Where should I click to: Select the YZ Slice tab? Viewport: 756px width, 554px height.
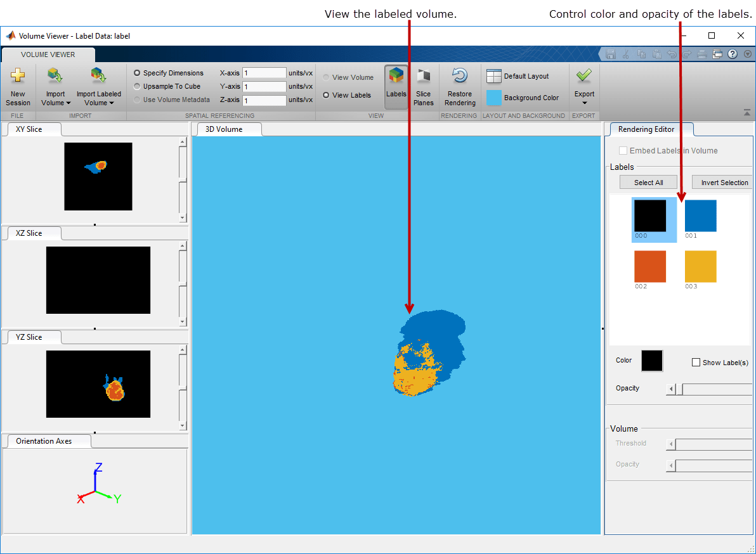(34, 337)
